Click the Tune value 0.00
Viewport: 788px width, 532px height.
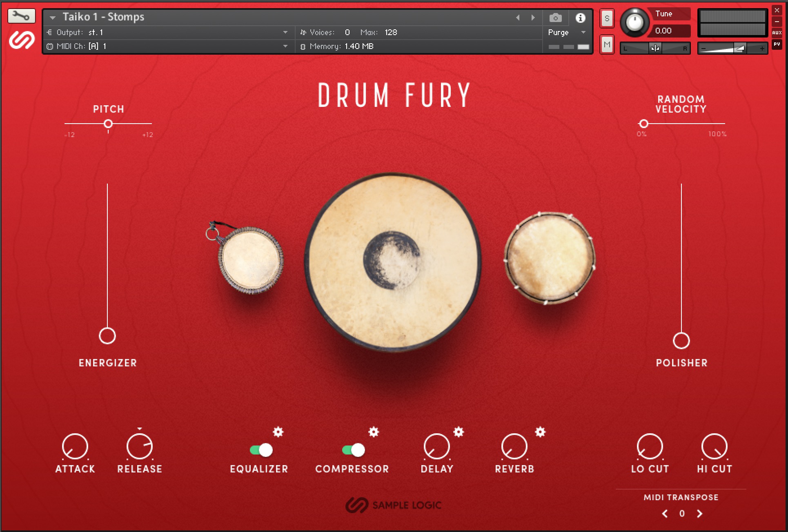[663, 31]
